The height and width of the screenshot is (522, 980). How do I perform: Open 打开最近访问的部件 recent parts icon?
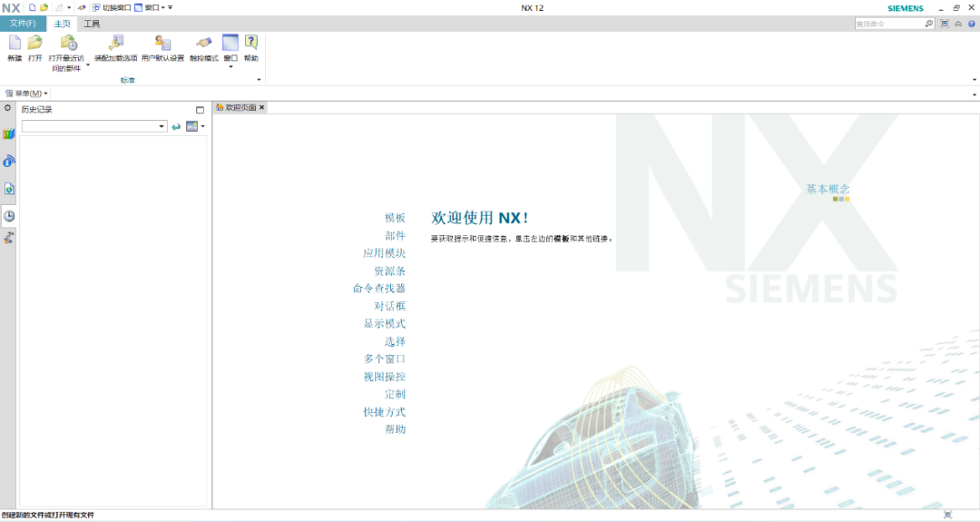click(69, 44)
